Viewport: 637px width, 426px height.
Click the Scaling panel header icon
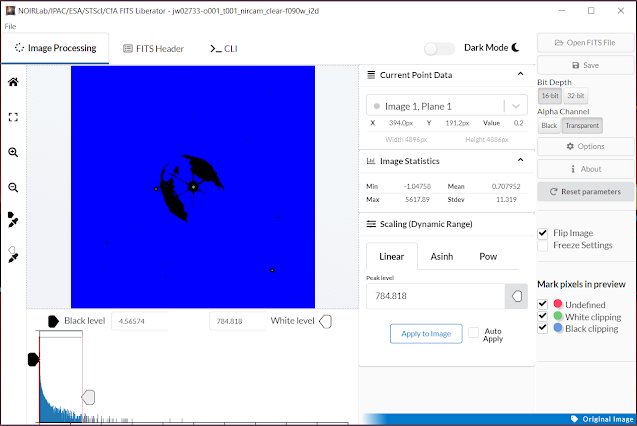(x=371, y=224)
